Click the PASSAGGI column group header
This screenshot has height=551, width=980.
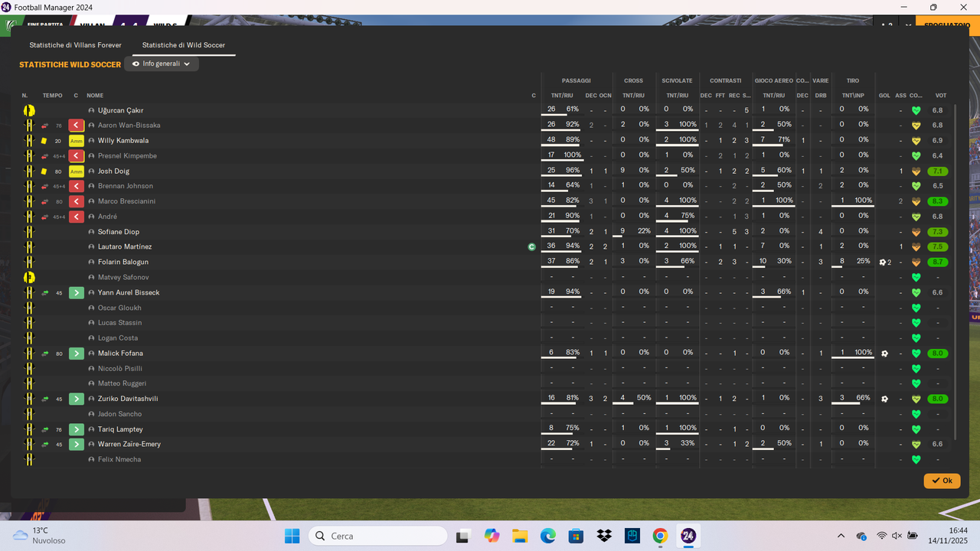(576, 80)
